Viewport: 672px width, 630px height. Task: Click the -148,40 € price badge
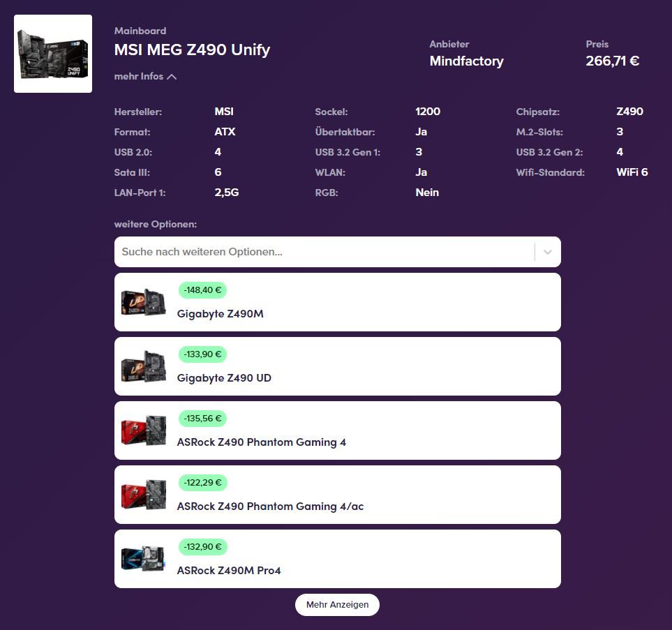click(202, 290)
